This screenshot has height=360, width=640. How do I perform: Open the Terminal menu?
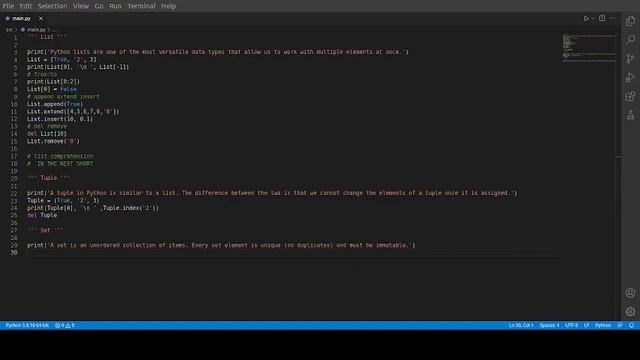point(142,6)
